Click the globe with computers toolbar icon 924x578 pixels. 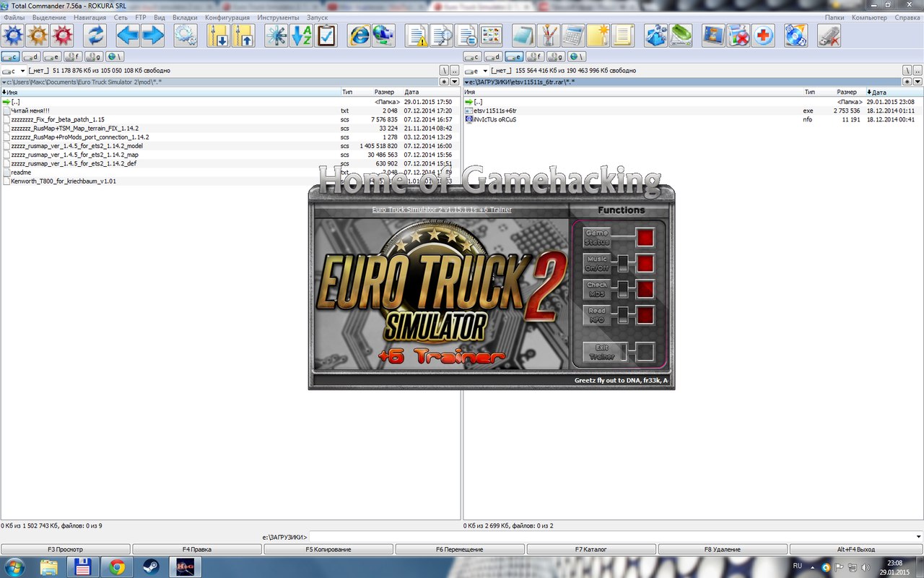click(x=383, y=35)
